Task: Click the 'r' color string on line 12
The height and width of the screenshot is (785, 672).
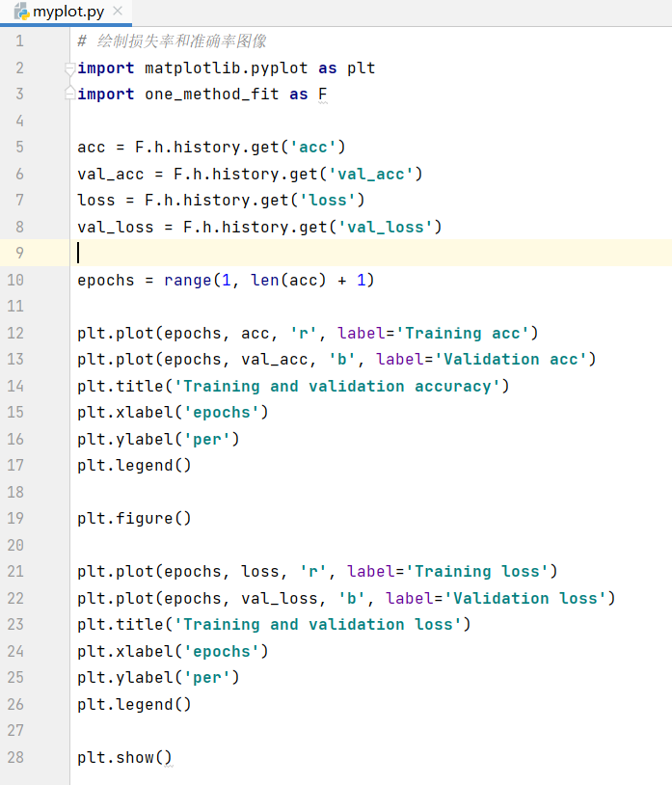Action: click(x=304, y=333)
